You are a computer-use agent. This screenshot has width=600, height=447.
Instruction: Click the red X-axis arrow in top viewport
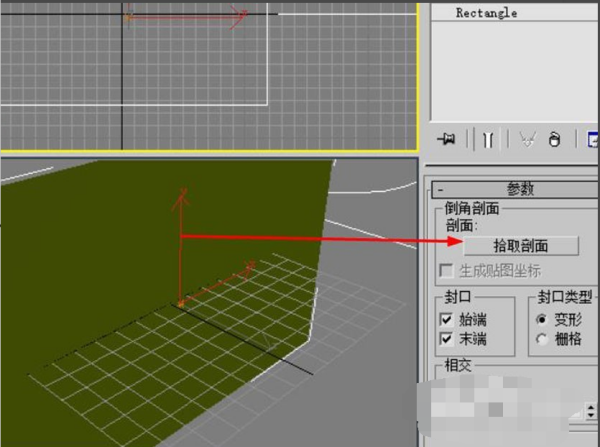click(x=238, y=14)
